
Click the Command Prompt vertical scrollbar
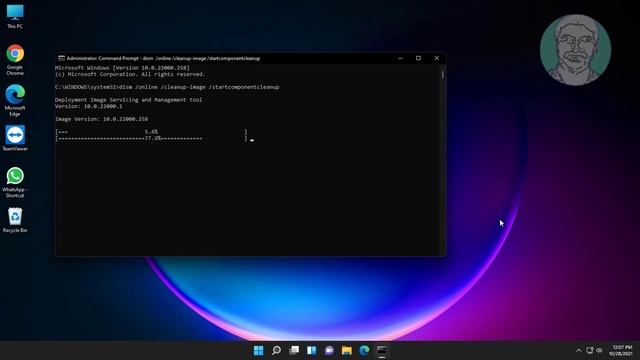point(443,160)
